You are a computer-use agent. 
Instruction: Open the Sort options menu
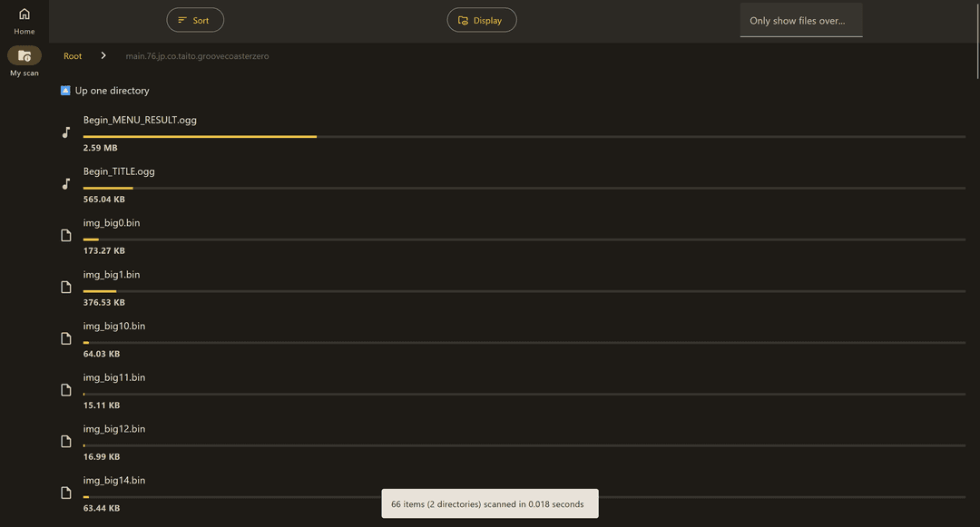point(194,19)
